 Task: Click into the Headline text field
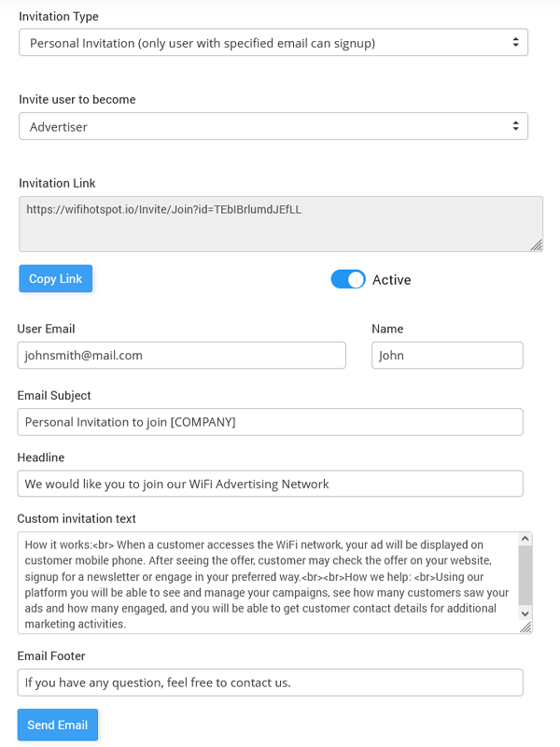pos(270,483)
